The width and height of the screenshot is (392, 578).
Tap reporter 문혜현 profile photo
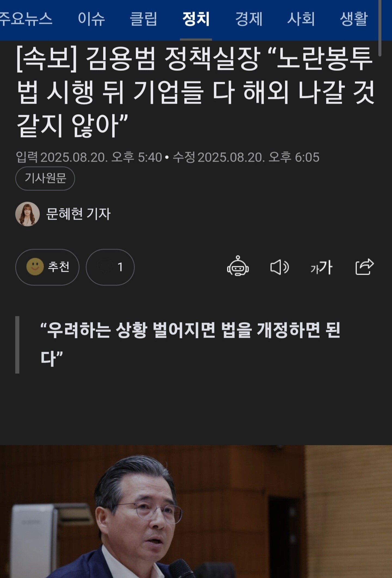27,214
